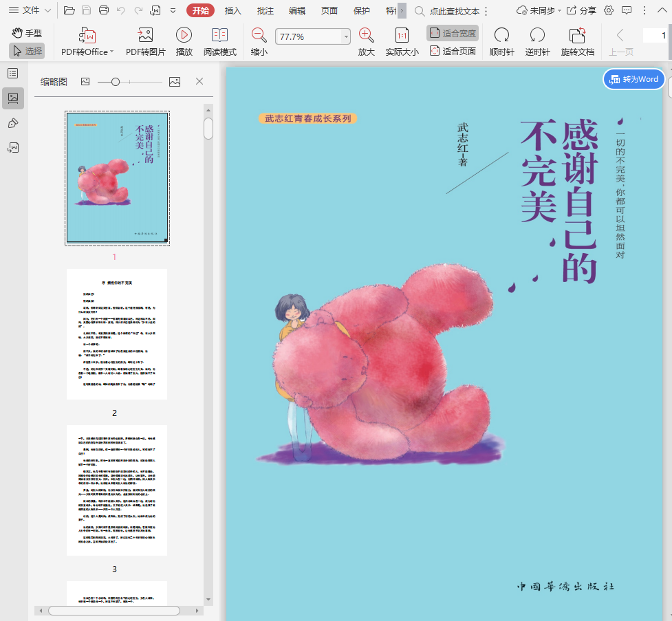This screenshot has width=672, height=621.
Task: Start slideshow with 播放 icon
Action: (x=184, y=36)
